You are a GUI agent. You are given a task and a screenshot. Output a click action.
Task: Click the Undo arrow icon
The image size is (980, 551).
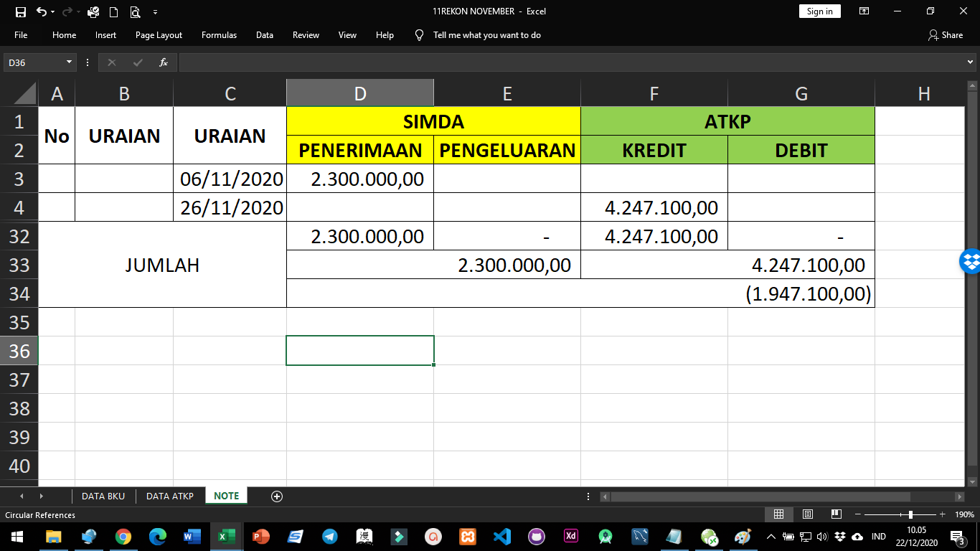coord(41,11)
